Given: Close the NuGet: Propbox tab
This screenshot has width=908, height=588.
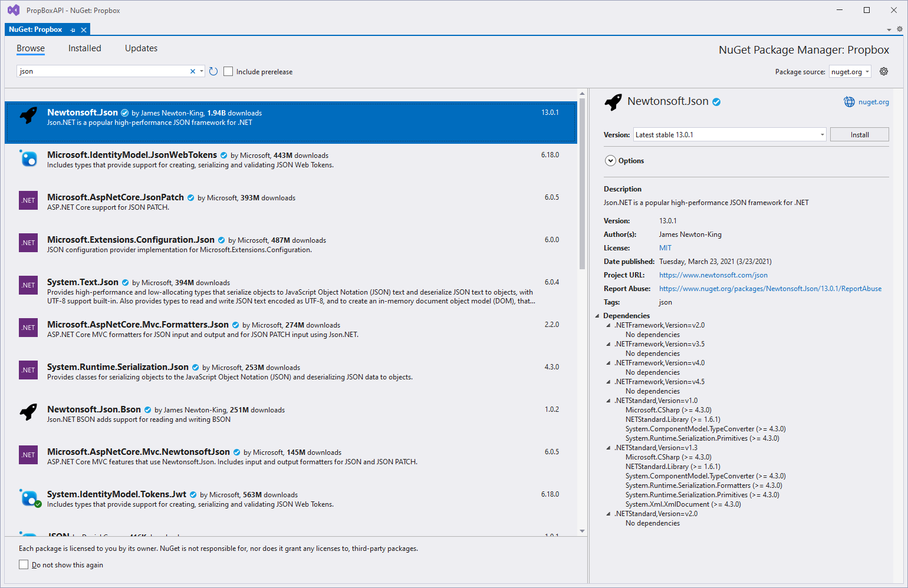Looking at the screenshot, I should 84,30.
